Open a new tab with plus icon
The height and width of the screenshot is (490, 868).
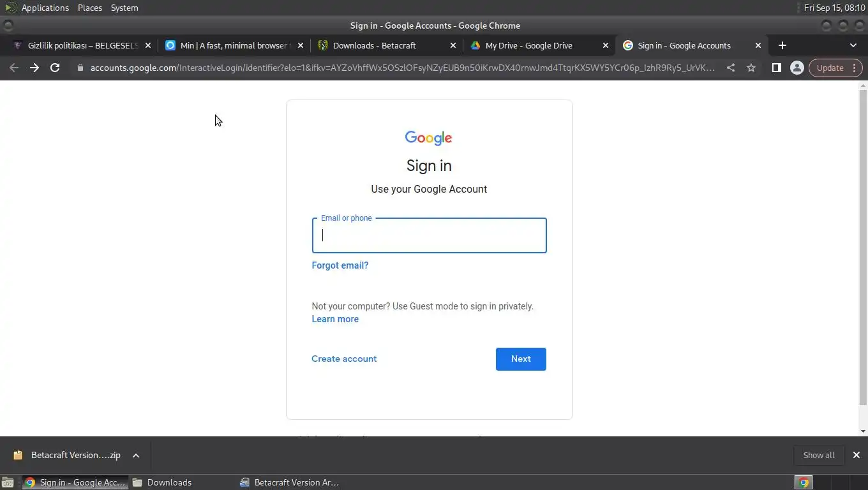pyautogui.click(x=782, y=45)
